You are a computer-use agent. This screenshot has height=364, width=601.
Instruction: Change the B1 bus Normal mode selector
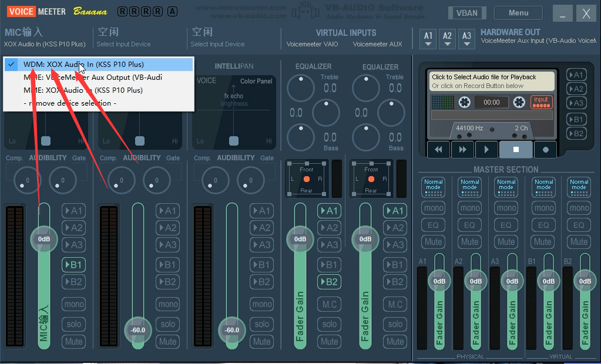point(543,187)
